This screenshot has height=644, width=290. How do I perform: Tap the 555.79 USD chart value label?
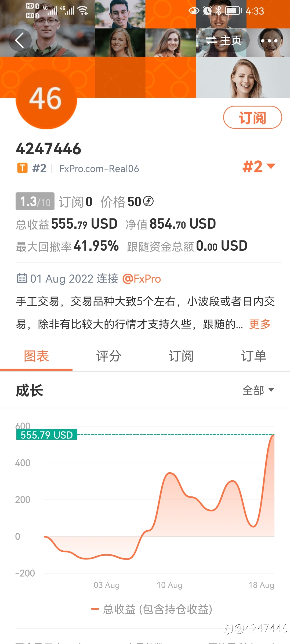pyautogui.click(x=47, y=435)
